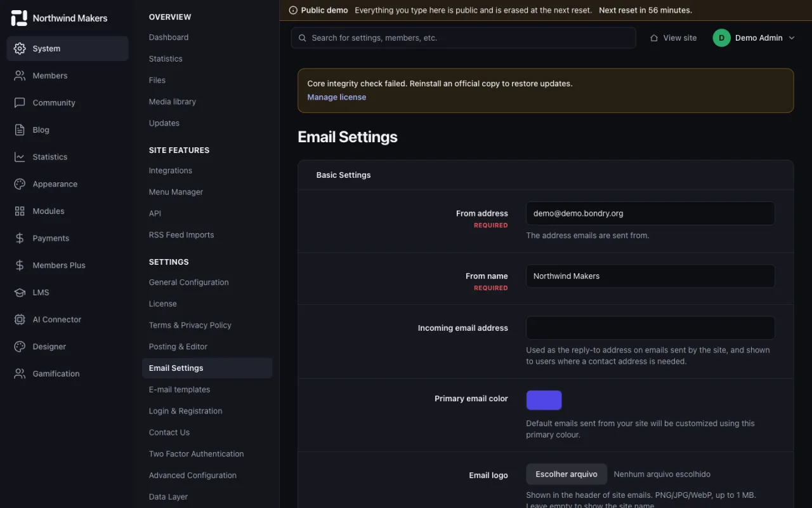812x508 pixels.
Task: Click the Members label in sidebar
Action: pos(50,76)
